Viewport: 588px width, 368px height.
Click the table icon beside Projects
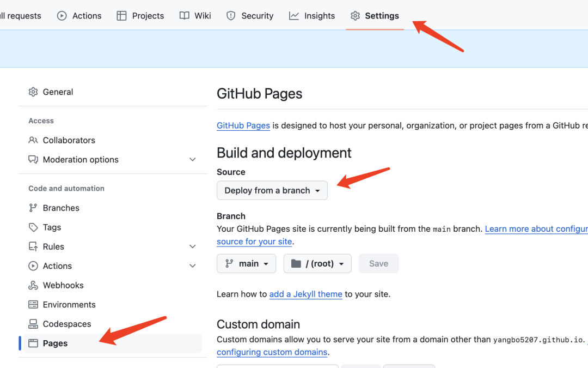pyautogui.click(x=121, y=16)
